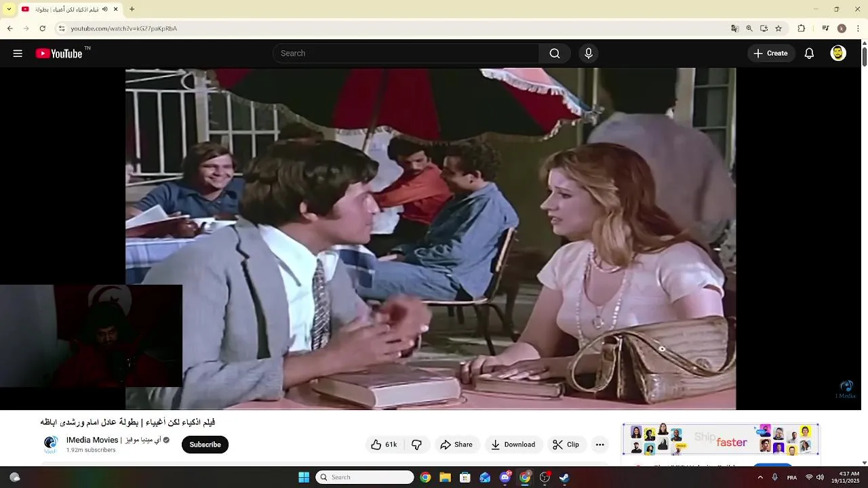
Task: Open Wi-Fi network icon in tray
Action: click(x=809, y=478)
